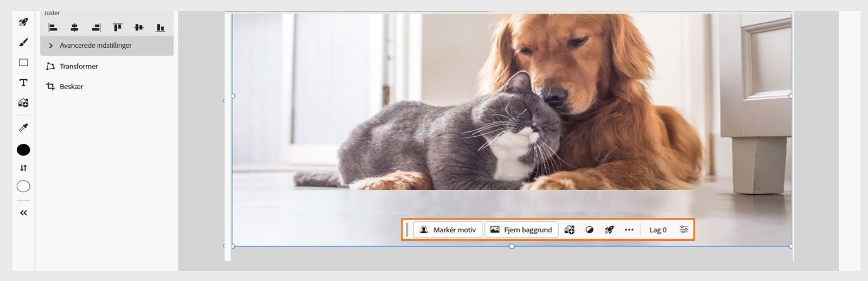
Task: Select the Rectangle shape tool
Action: pyautogui.click(x=23, y=62)
